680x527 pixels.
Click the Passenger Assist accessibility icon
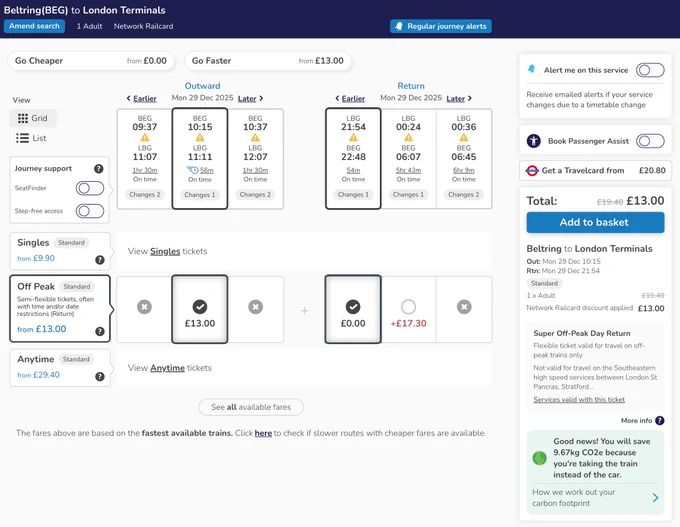[x=533, y=141]
